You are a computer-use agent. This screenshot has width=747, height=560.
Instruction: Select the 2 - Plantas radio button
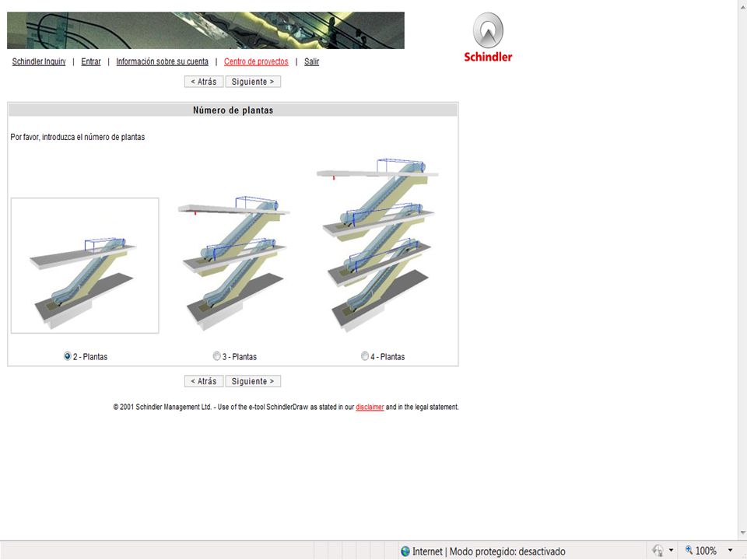coord(67,356)
